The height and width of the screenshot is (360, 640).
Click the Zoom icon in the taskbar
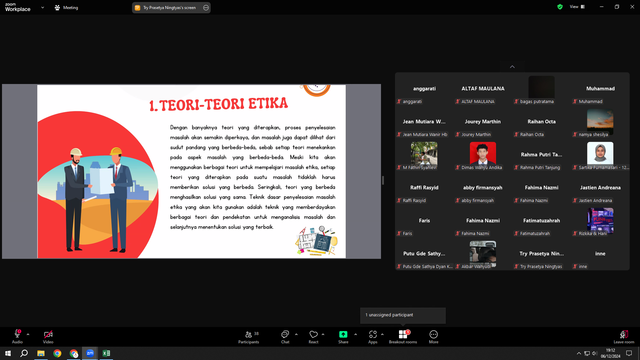[x=90, y=353]
